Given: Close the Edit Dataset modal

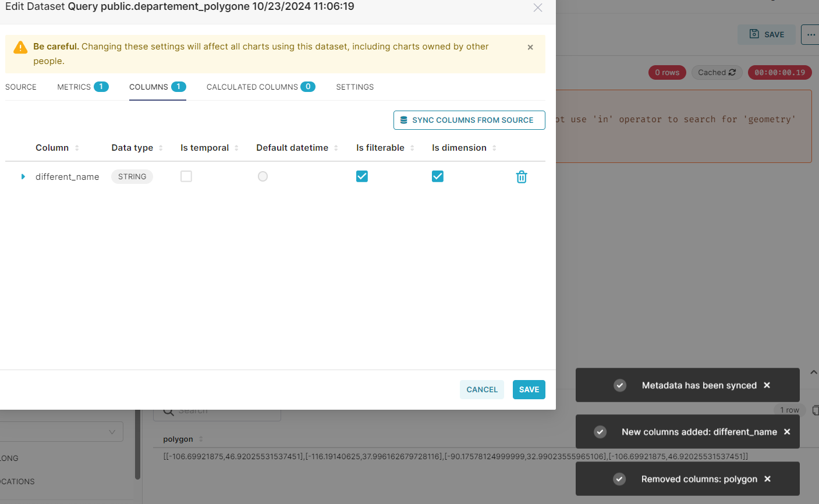Looking at the screenshot, I should pos(538,8).
